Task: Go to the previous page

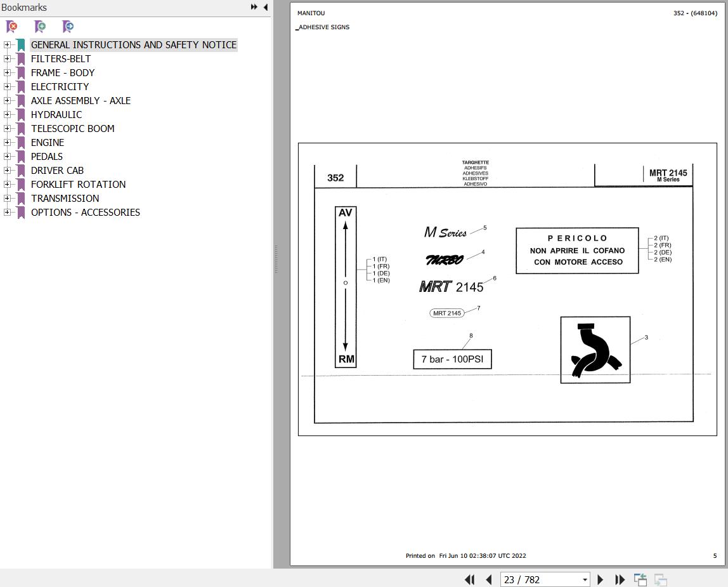Action: coord(488,579)
